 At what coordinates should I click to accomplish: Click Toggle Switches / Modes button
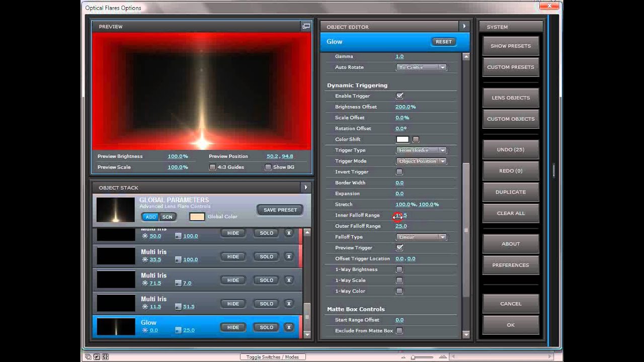(273, 357)
